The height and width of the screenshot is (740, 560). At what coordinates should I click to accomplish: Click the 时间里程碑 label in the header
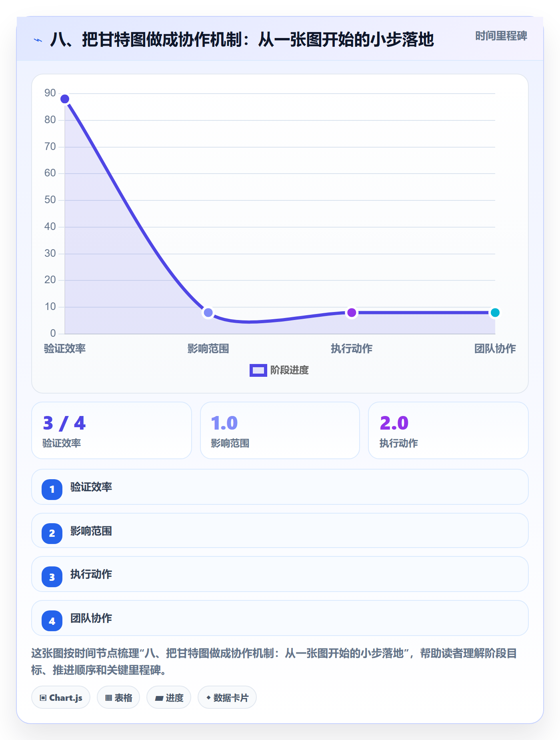pyautogui.click(x=501, y=36)
